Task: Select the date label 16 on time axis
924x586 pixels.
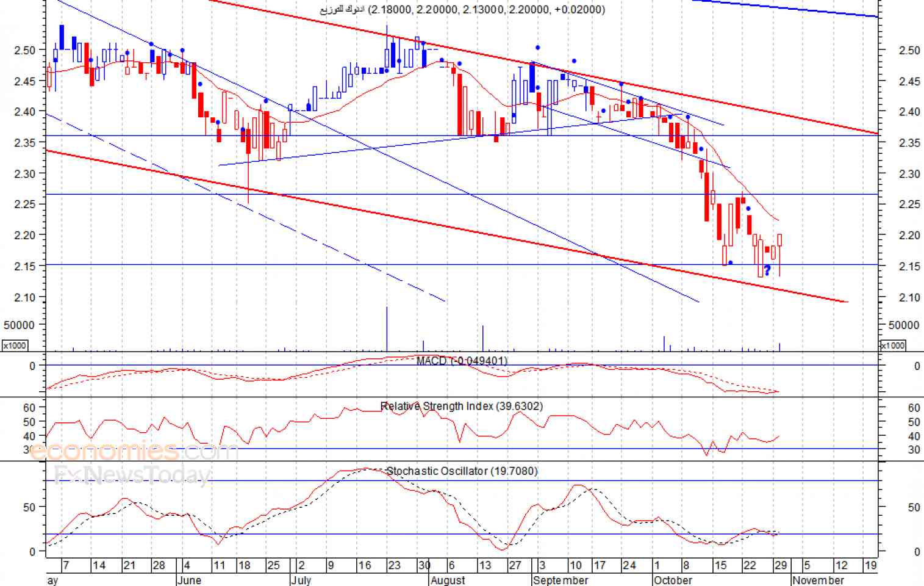Action: click(x=364, y=565)
